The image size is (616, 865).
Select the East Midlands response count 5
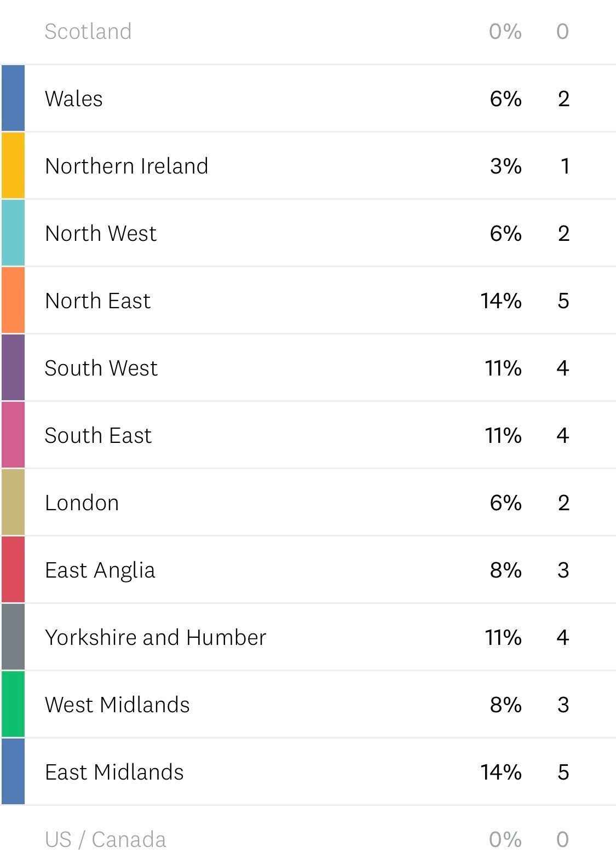563,772
